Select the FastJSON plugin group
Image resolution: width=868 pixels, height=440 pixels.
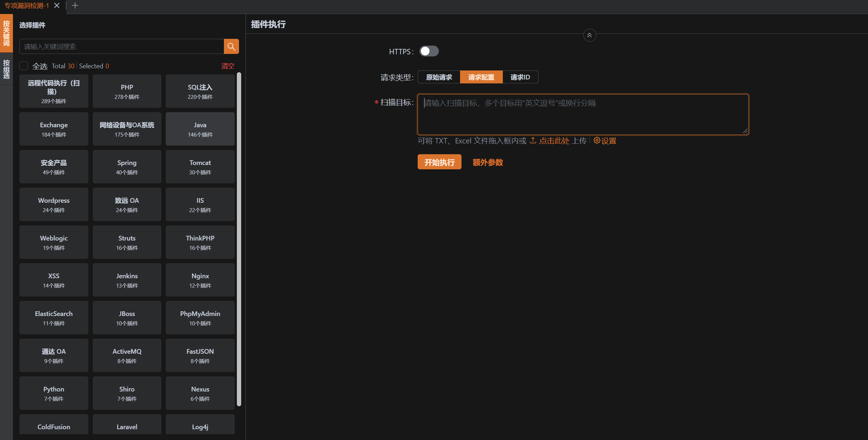click(200, 356)
